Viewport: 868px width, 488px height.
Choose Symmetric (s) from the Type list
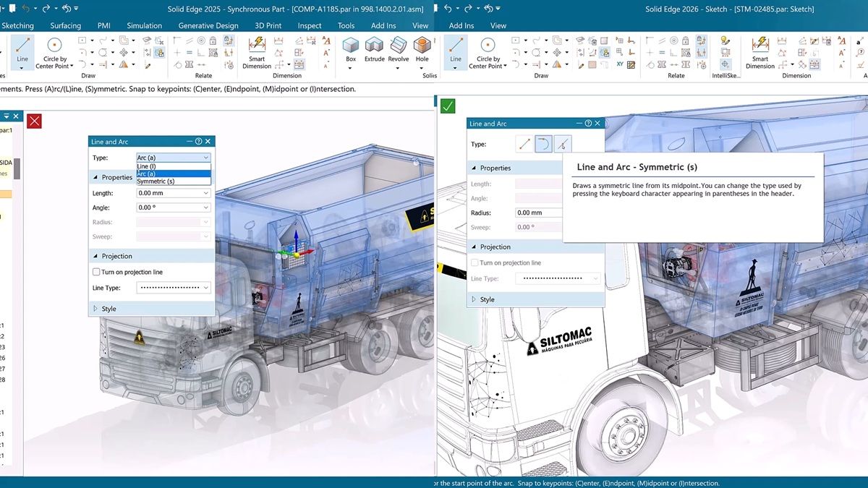156,181
